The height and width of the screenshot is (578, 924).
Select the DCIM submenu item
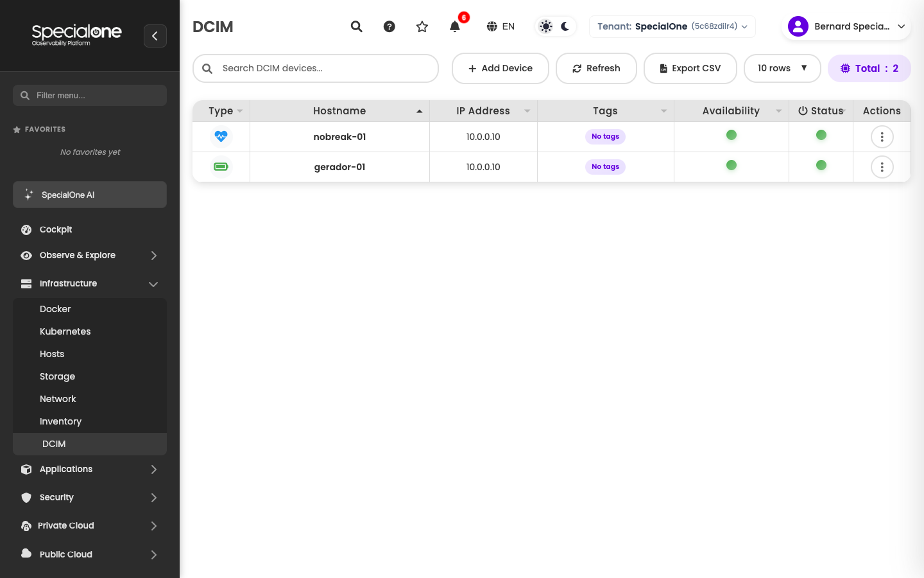(x=90, y=444)
